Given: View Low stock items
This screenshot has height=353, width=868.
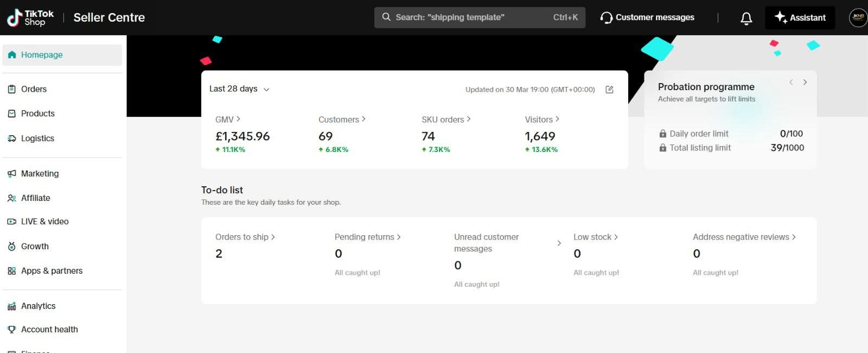Looking at the screenshot, I should click(596, 237).
